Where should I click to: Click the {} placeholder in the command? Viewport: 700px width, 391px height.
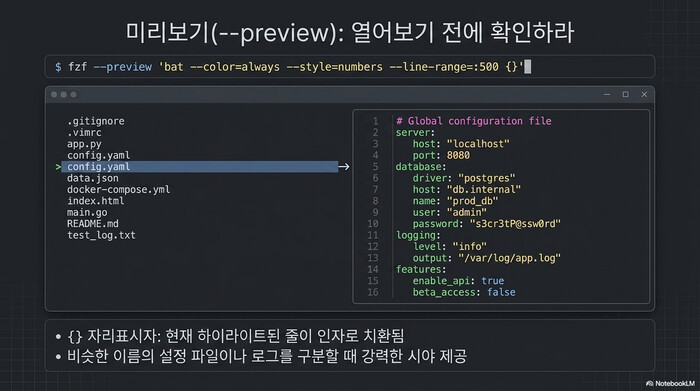point(512,67)
